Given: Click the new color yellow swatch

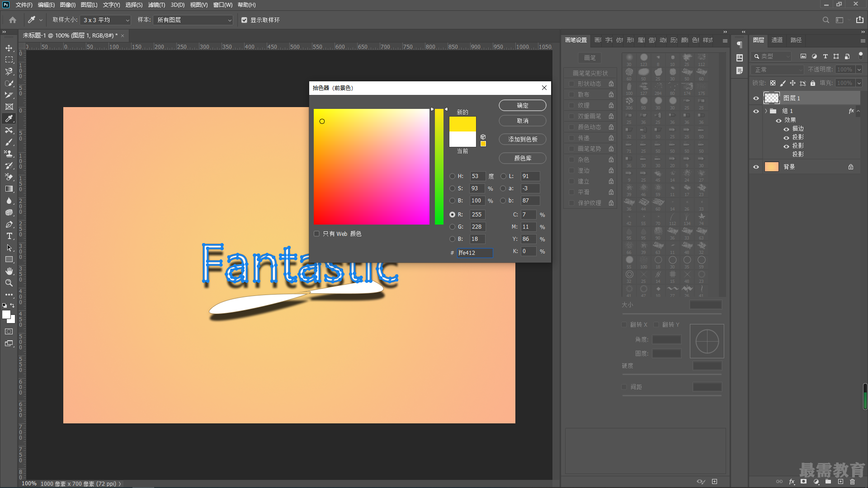Looking at the screenshot, I should pyautogui.click(x=462, y=124).
